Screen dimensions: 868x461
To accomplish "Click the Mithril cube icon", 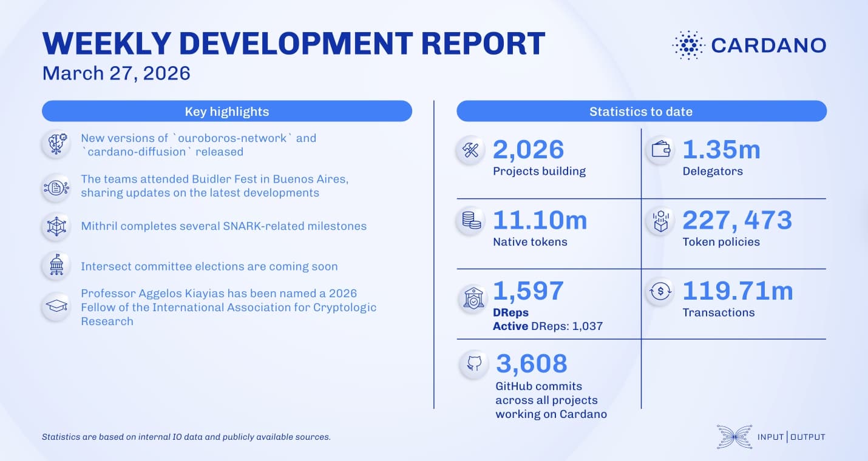I will click(56, 226).
